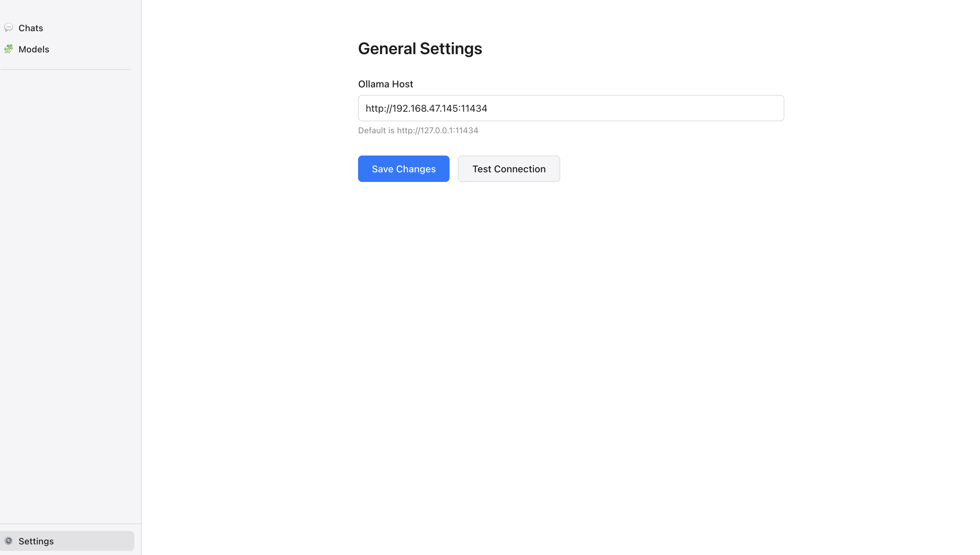Click the Settings gear icon in sidebar
Image resolution: width=980 pixels, height=555 pixels.
pyautogui.click(x=8, y=541)
